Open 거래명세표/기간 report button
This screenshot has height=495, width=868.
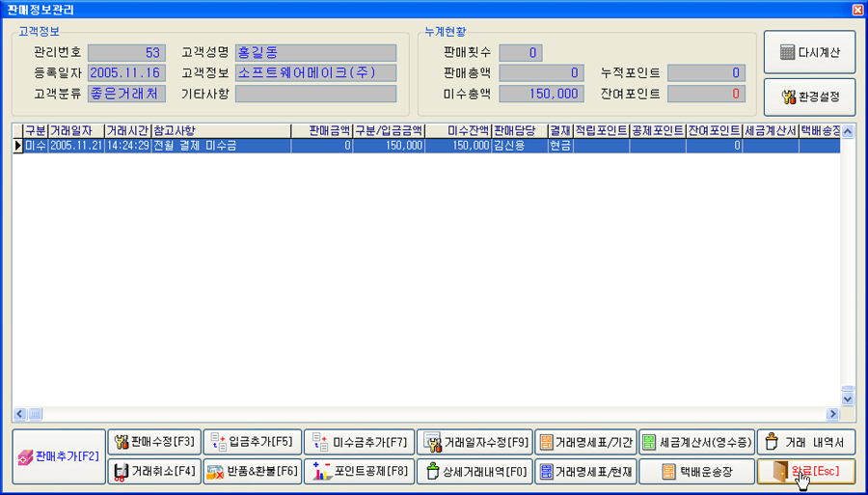pos(585,442)
